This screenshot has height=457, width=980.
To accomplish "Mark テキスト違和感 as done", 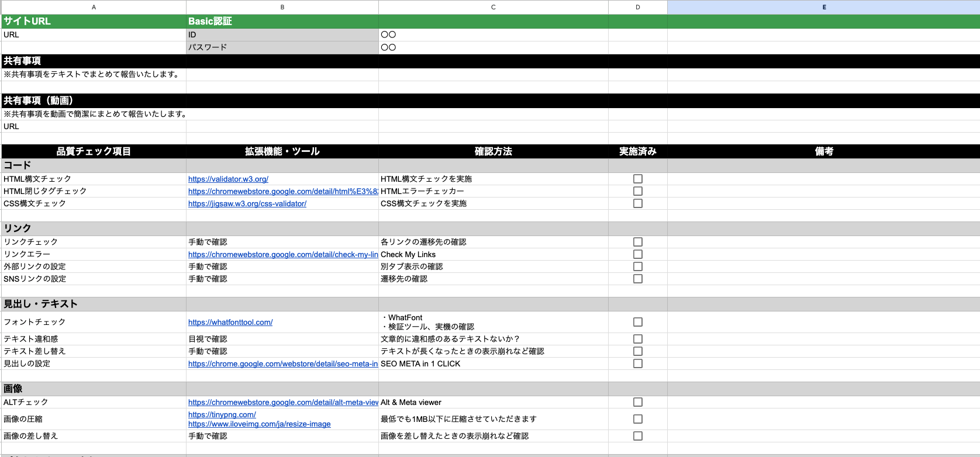I will click(638, 339).
